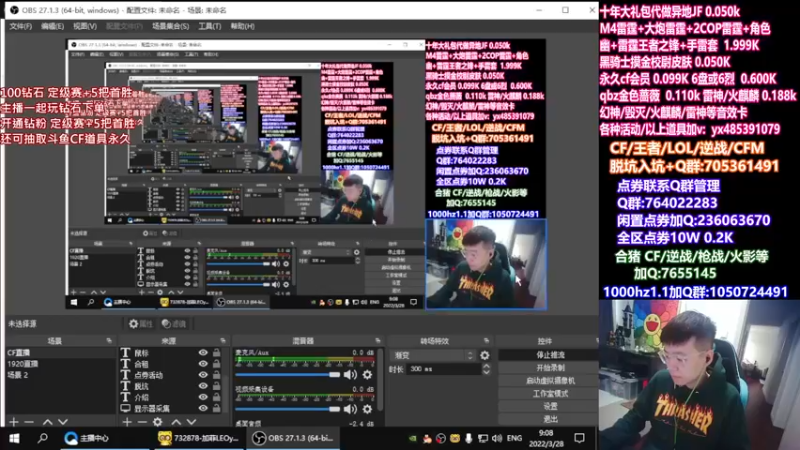Pop out the 来源 dock panel
Image resolution: width=800 pixels, height=450 pixels.
[223, 340]
